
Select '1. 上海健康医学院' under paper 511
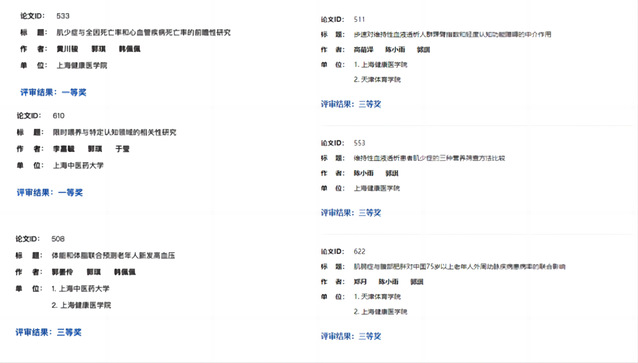coord(380,65)
